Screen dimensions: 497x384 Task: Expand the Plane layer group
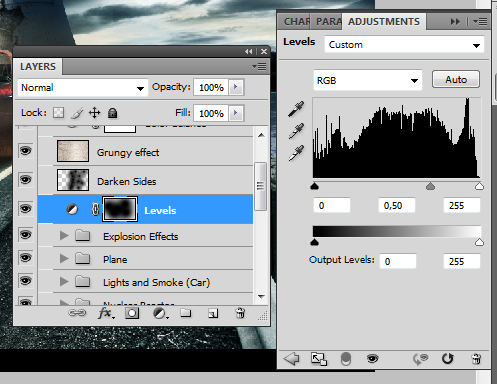click(63, 258)
